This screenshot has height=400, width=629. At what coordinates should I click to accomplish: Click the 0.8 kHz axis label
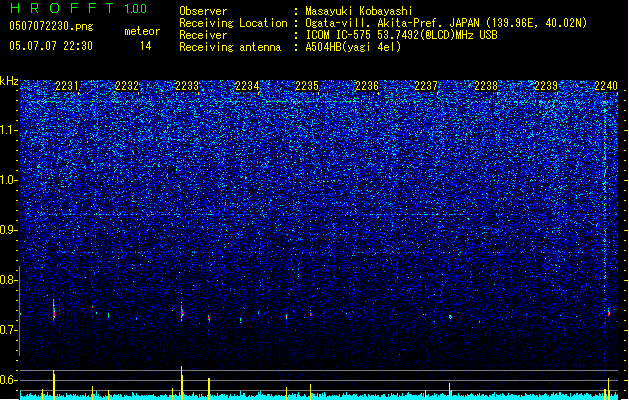coord(8,280)
